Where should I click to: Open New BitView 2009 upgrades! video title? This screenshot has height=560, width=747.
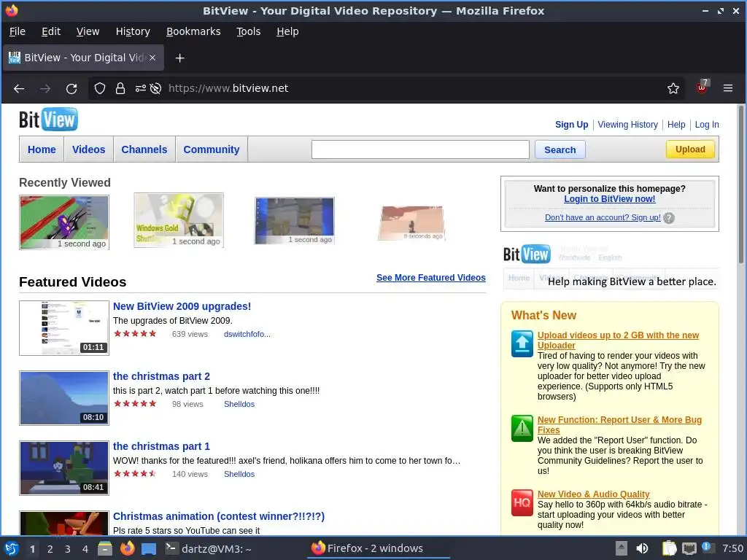click(x=182, y=306)
